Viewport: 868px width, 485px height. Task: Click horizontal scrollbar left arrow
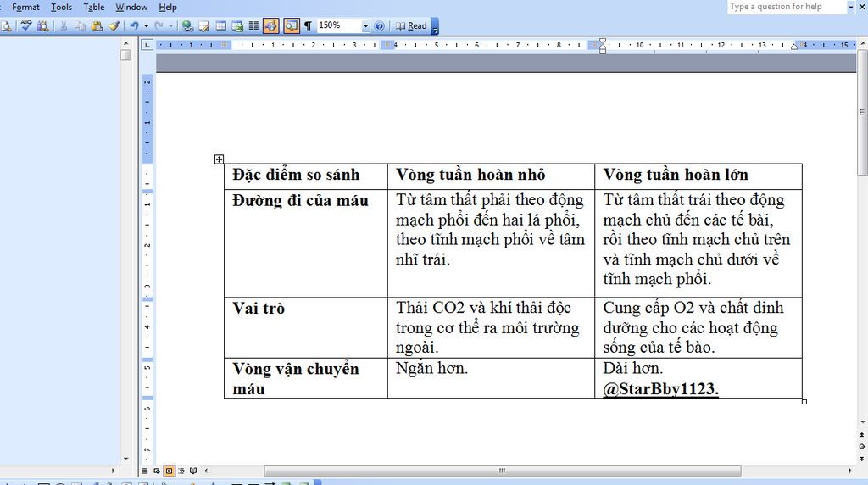click(206, 471)
